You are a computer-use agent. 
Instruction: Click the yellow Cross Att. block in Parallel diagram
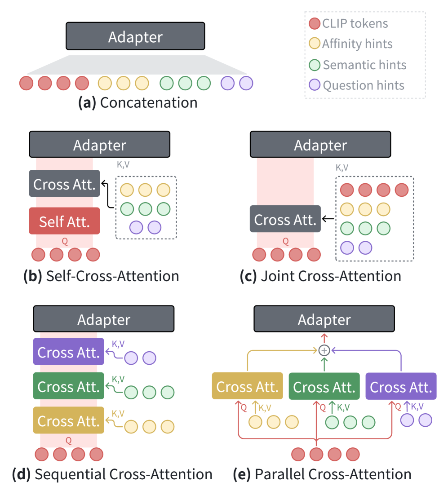coord(247,386)
